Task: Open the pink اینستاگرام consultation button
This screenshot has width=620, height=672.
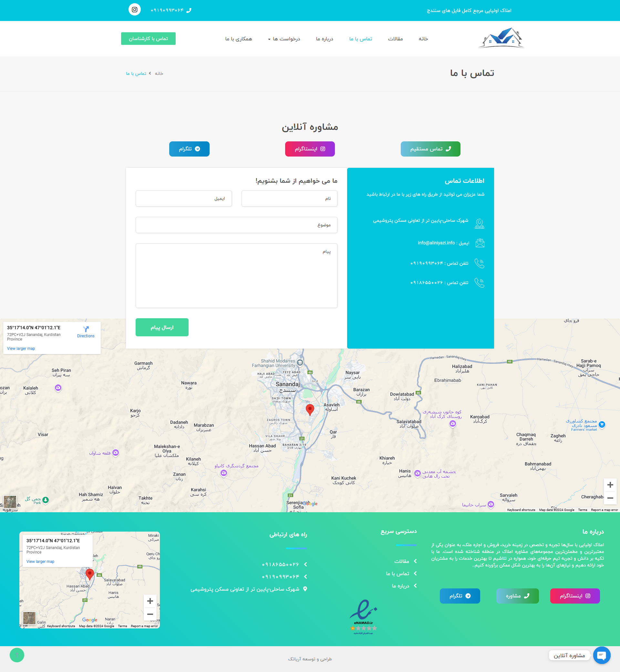Action: pos(310,149)
